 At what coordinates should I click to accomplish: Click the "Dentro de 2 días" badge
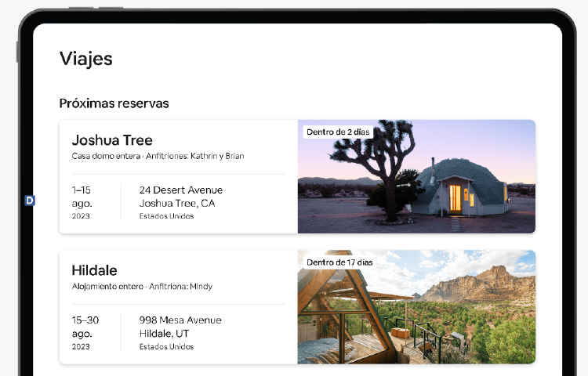pyautogui.click(x=338, y=132)
